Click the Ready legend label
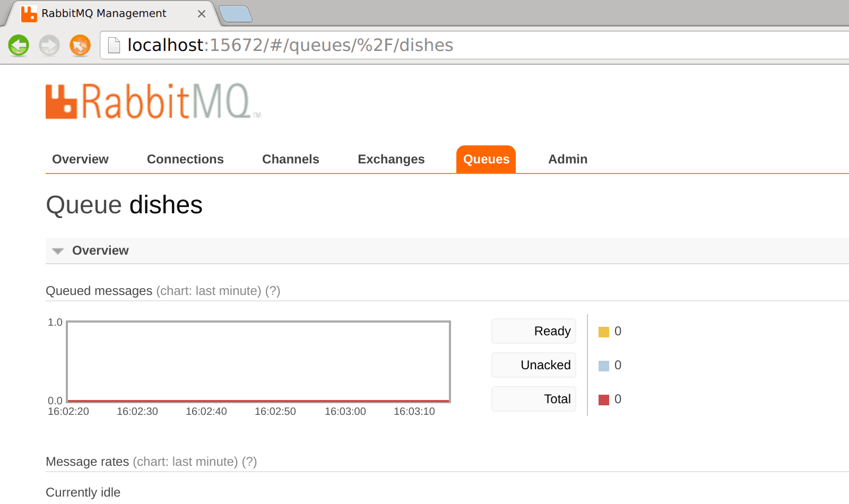 [x=534, y=331]
